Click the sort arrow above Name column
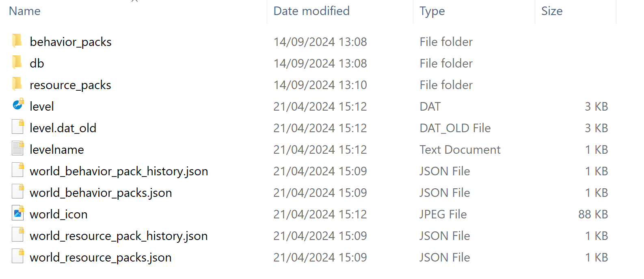The width and height of the screenshot is (644, 279). pyautogui.click(x=135, y=1)
